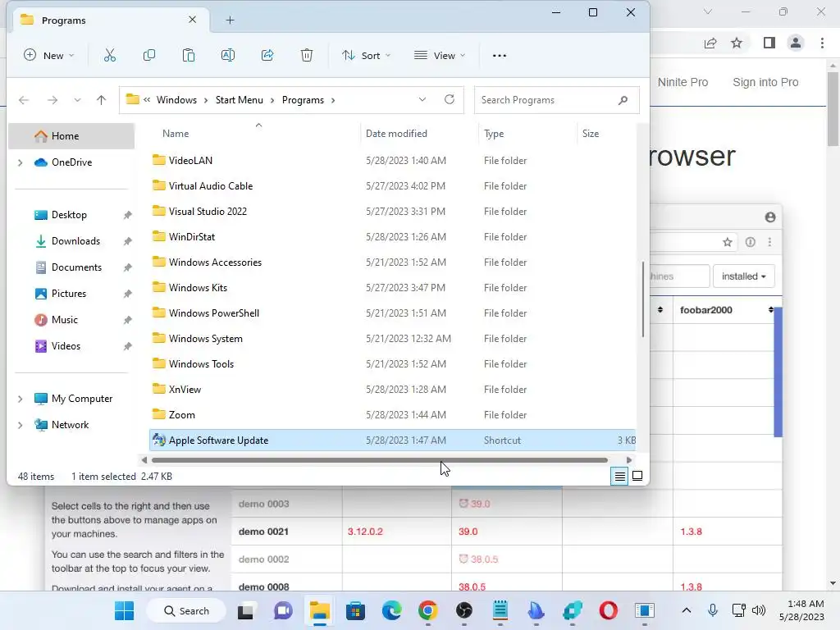Click the Delete trash icon

pyautogui.click(x=307, y=55)
